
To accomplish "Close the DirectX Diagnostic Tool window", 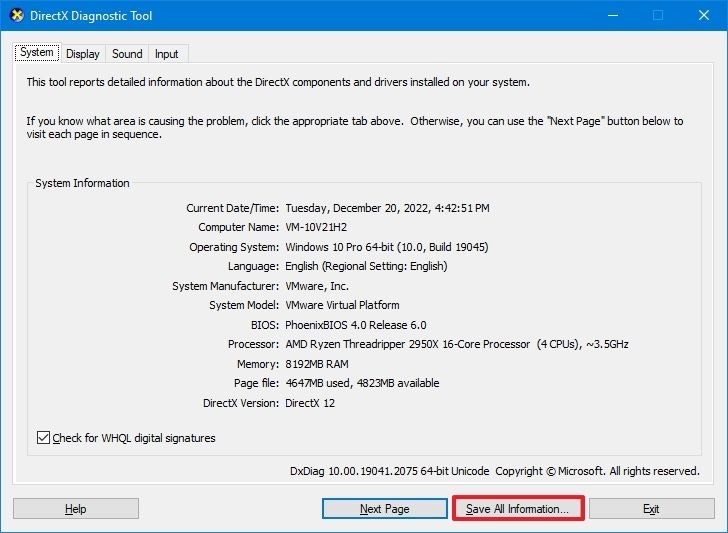I will click(x=703, y=16).
